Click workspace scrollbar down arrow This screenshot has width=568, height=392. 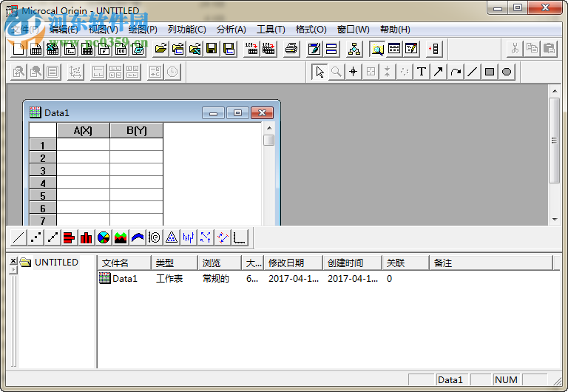pos(555,220)
